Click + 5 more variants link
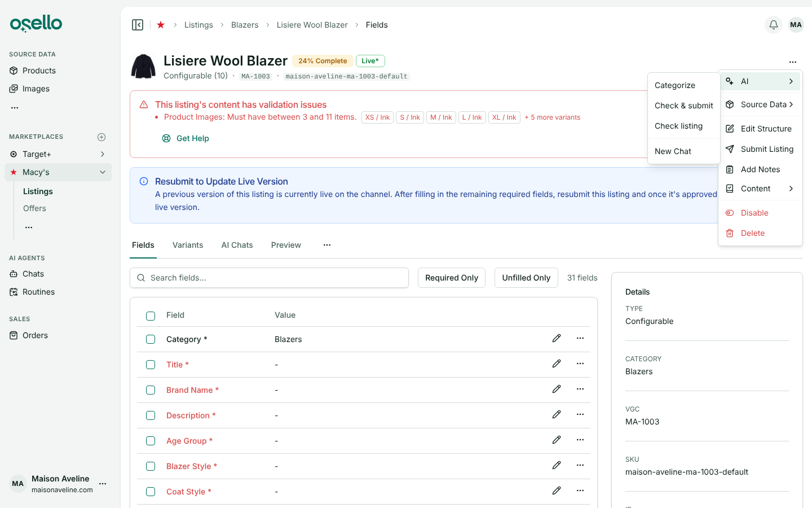 (x=552, y=117)
